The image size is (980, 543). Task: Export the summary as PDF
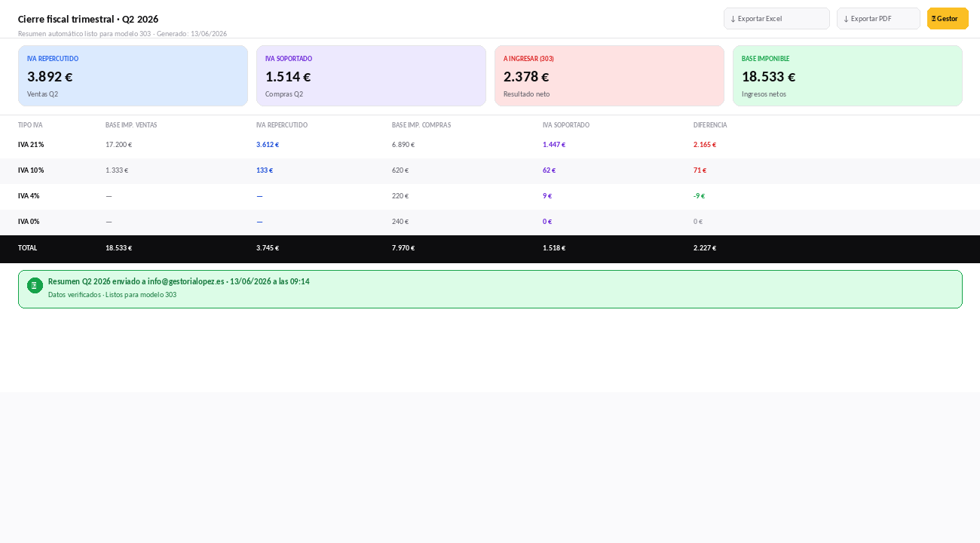pyautogui.click(x=878, y=18)
